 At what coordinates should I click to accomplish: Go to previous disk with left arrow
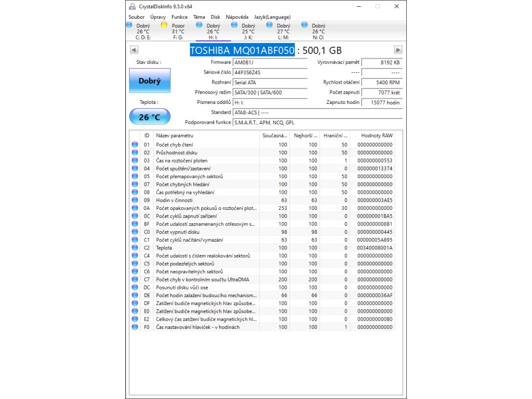coord(134,50)
